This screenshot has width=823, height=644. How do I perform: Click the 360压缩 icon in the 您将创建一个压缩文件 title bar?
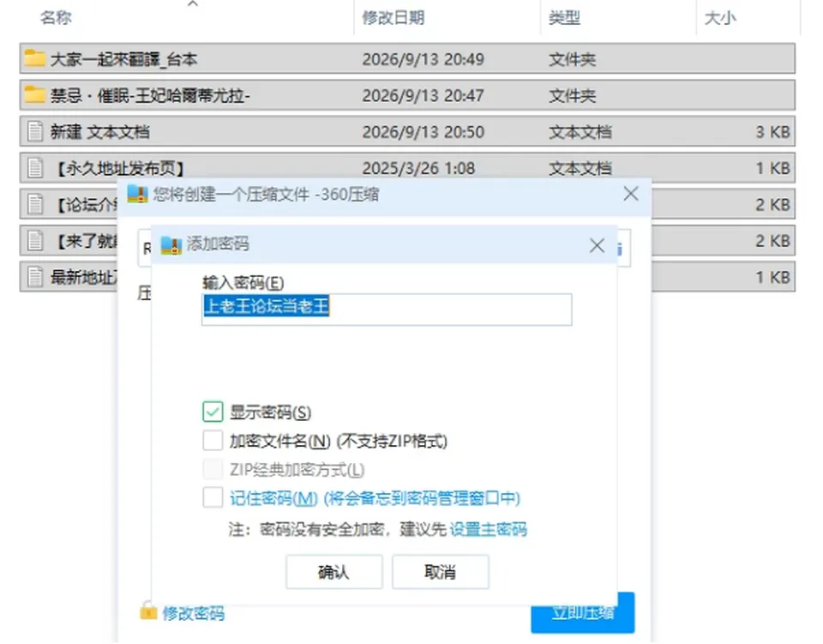[137, 194]
